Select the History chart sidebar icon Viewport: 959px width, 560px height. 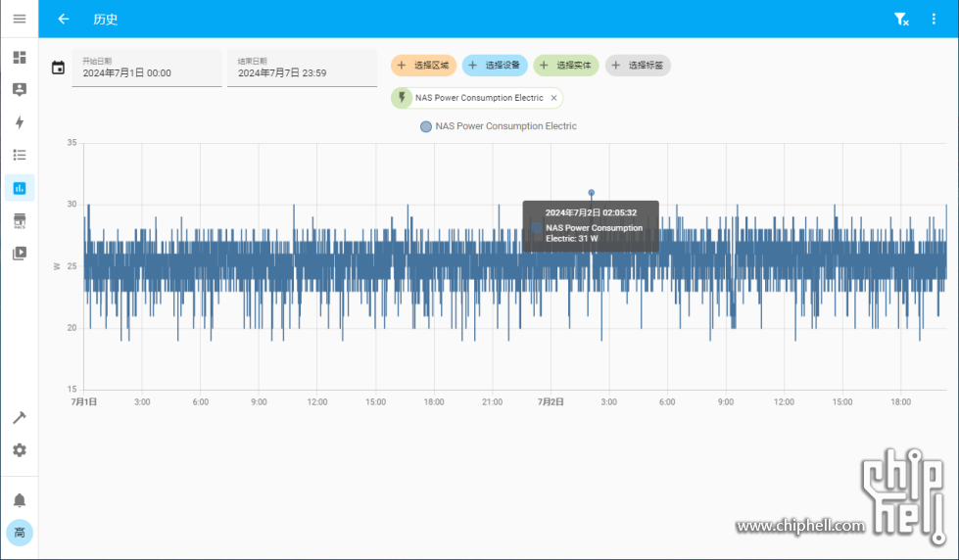(20, 188)
